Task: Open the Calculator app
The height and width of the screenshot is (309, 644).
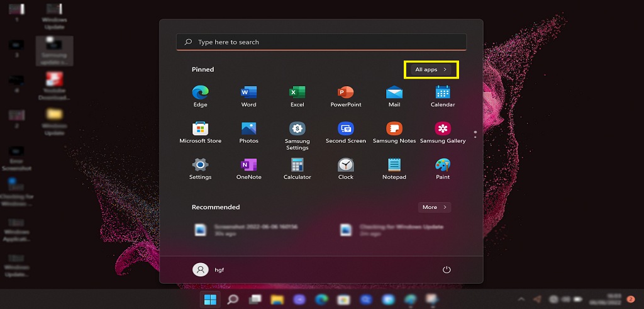Action: coord(297,169)
